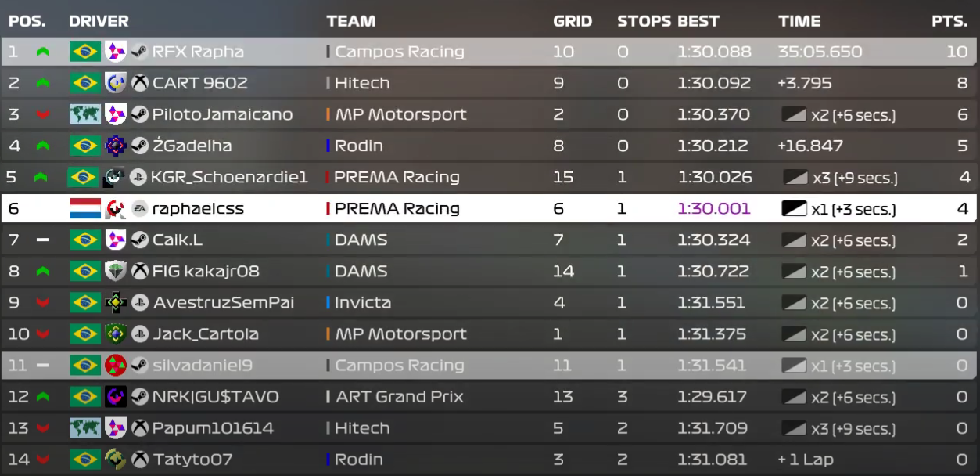Click the PTS. column header

pyautogui.click(x=949, y=21)
